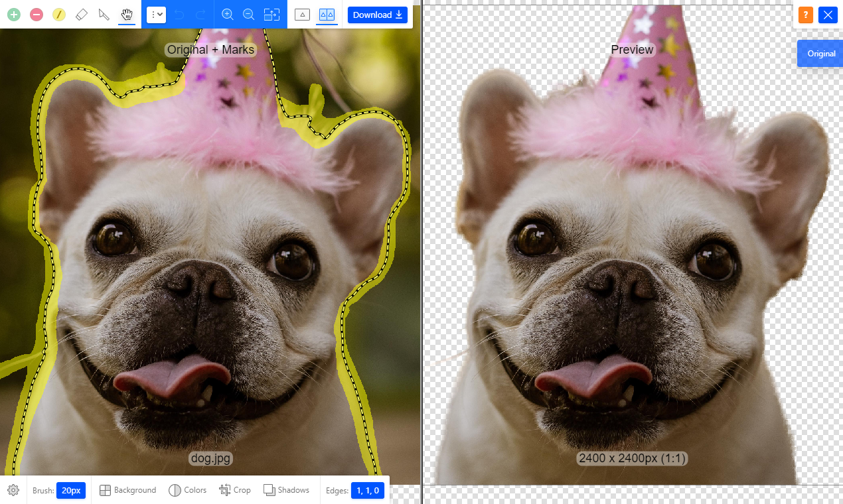843x504 pixels.
Task: Toggle the split comparison view
Action: coord(326,14)
